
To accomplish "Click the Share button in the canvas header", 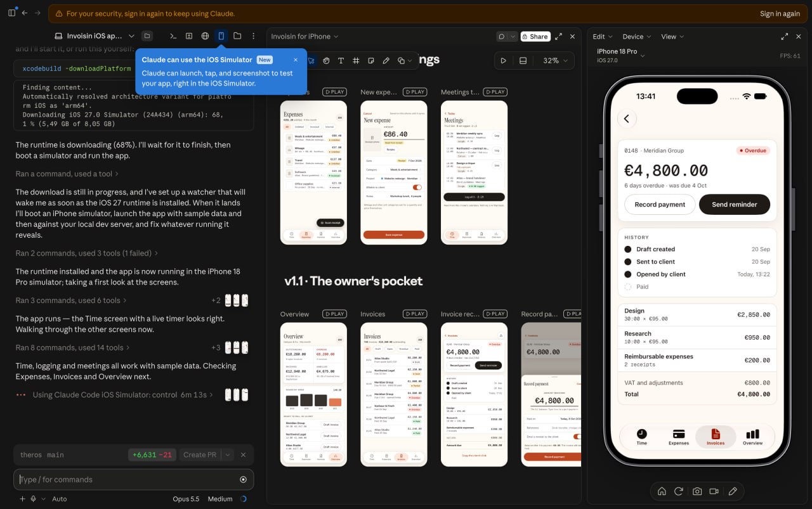I will 535,37.
